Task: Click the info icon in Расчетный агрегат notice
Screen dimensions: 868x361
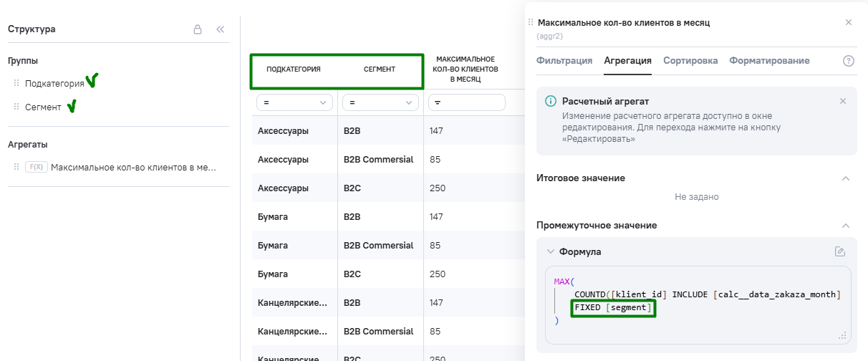Action: click(550, 102)
